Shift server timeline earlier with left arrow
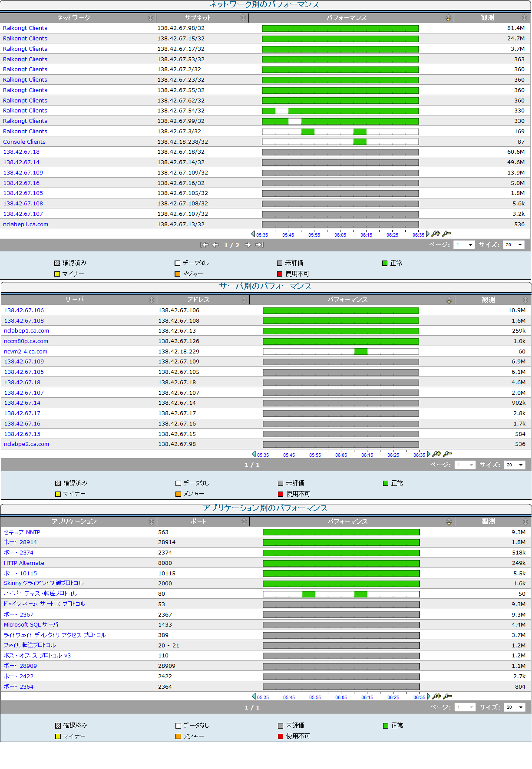532x769 pixels. pyautogui.click(x=254, y=454)
